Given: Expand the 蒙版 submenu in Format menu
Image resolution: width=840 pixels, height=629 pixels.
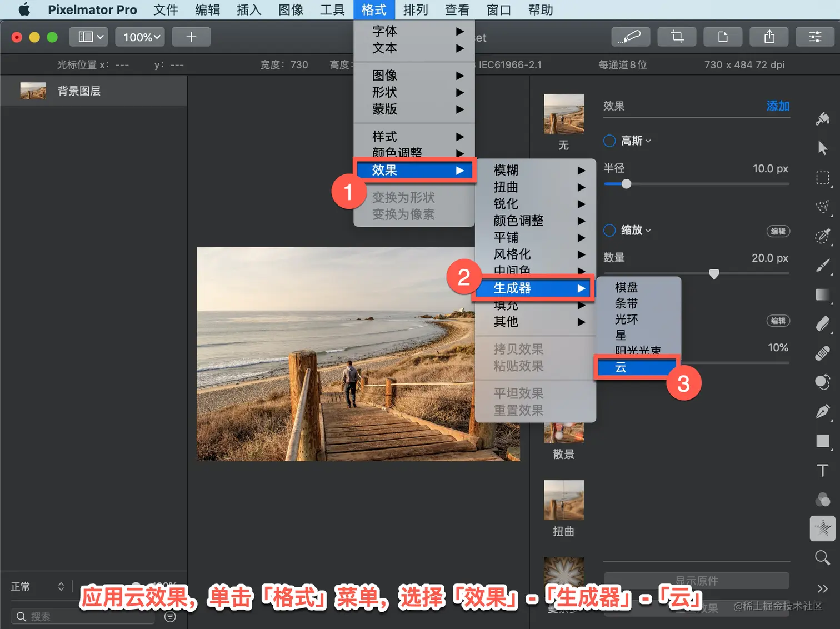Looking at the screenshot, I should pos(414,109).
